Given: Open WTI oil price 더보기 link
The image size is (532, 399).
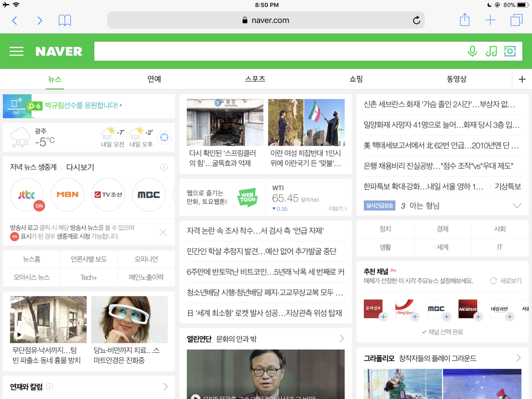Looking at the screenshot, I should pos(338,209).
